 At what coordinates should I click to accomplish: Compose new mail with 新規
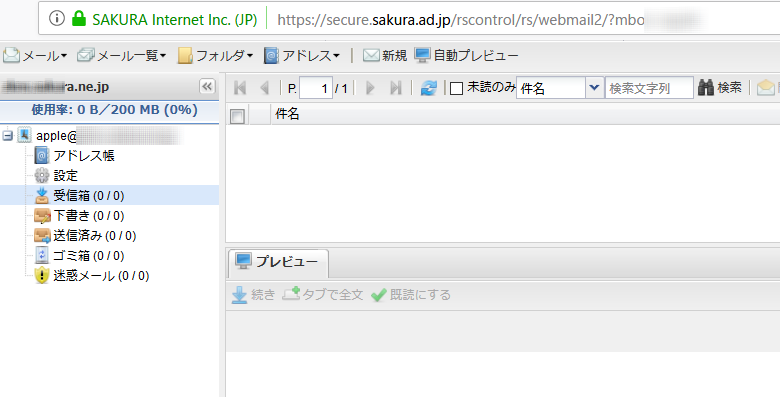click(x=385, y=55)
